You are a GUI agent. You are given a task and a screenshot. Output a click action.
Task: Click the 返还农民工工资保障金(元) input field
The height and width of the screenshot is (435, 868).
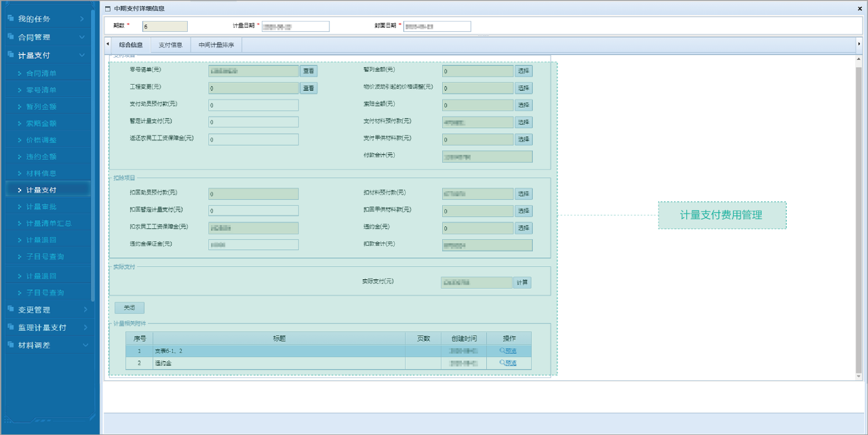(254, 140)
